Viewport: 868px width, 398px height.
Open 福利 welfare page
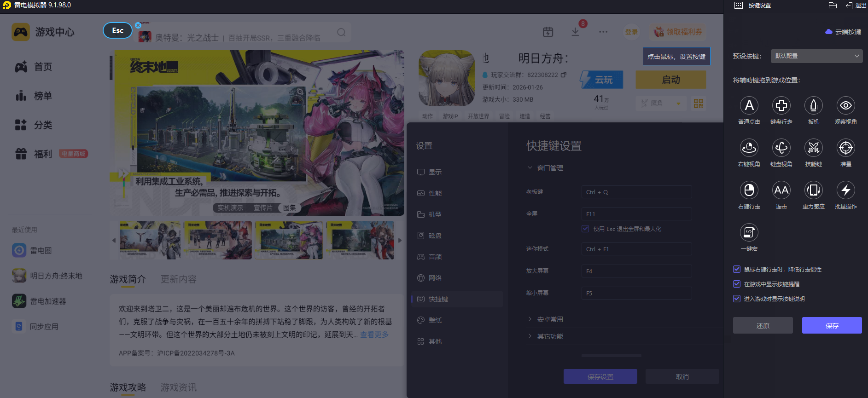point(34,154)
